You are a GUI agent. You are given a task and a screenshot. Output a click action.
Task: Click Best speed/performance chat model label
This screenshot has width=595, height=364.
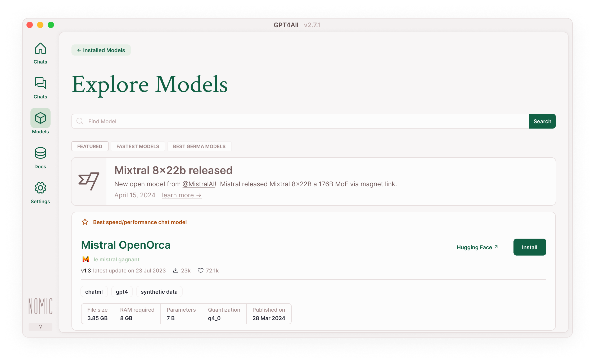[140, 222]
